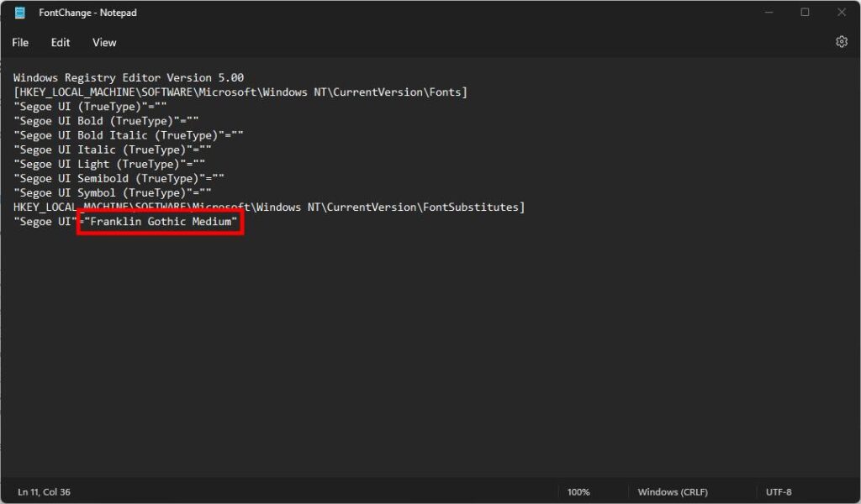
Task: Click the Notepad app icon in title bar
Action: [x=18, y=13]
